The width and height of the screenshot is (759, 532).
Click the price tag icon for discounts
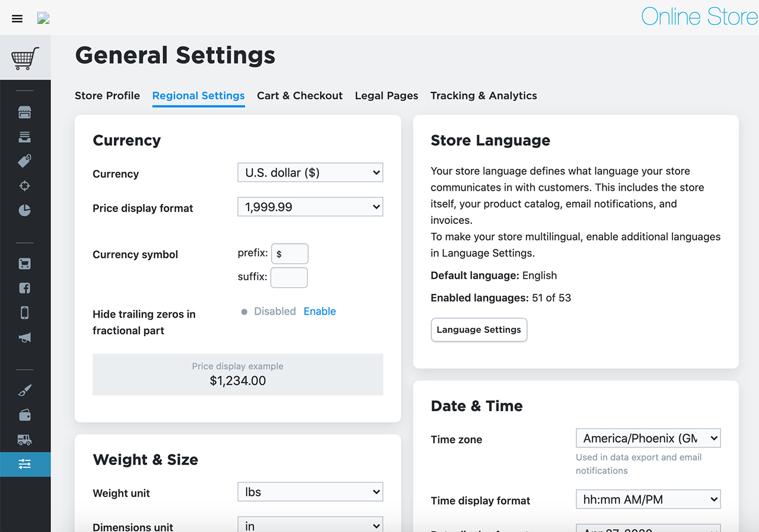24,161
